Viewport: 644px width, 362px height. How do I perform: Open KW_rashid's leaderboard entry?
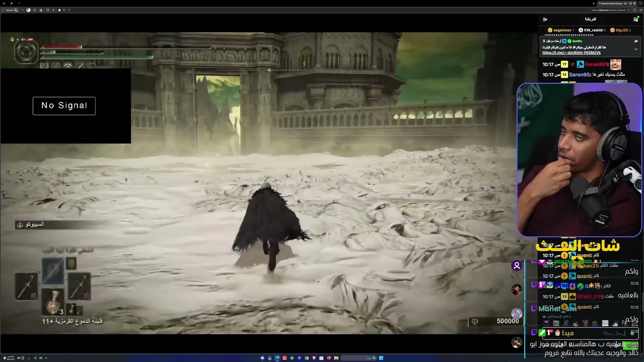pos(592,30)
